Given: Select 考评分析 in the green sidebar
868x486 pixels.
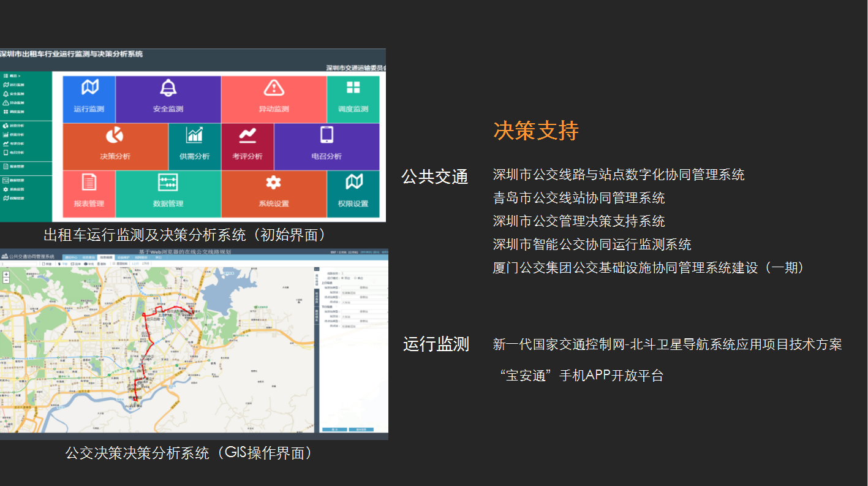Looking at the screenshot, I should 13,143.
